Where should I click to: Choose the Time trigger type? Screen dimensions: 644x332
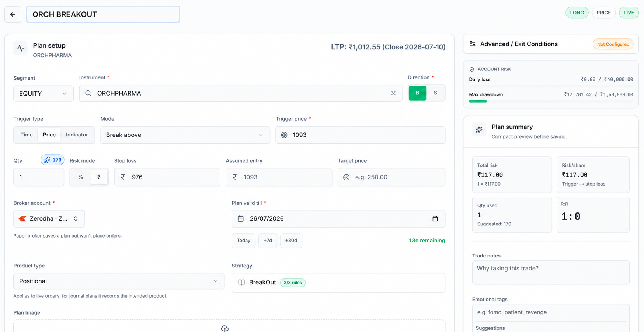(x=27, y=135)
